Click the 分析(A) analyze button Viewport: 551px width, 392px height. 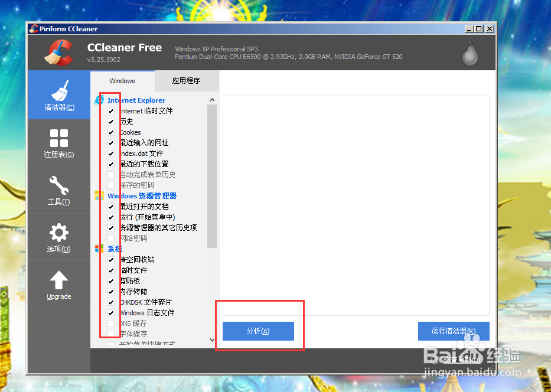pyautogui.click(x=258, y=331)
